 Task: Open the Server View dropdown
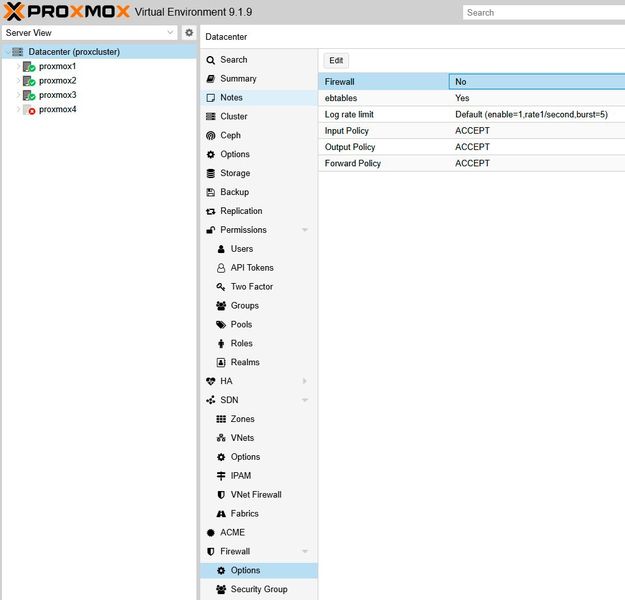click(x=170, y=32)
